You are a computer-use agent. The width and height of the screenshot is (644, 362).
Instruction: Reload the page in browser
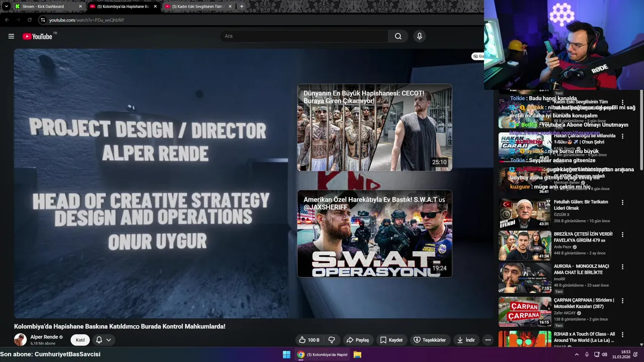29,20
